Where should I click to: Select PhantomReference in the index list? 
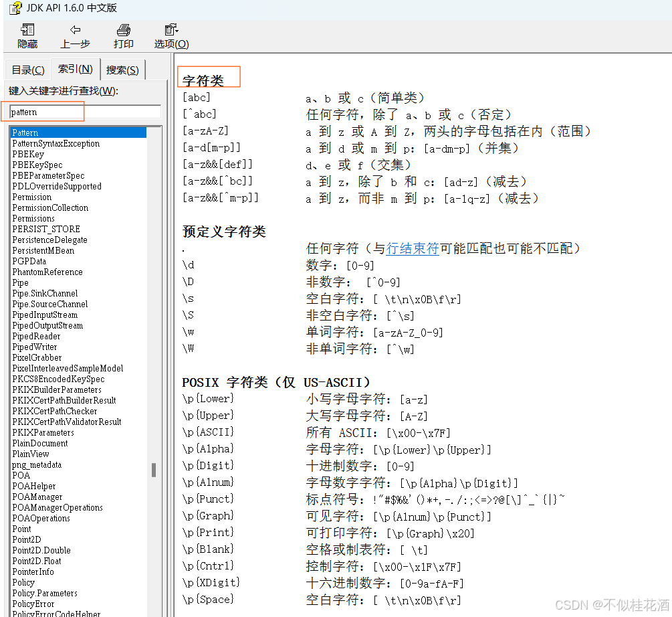47,272
